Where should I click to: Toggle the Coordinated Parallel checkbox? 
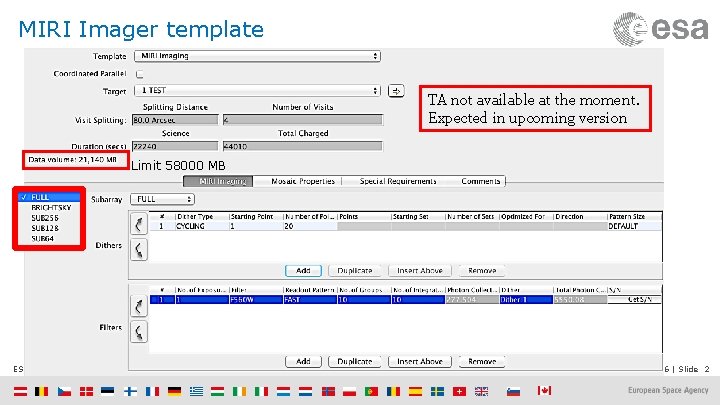pos(140,74)
